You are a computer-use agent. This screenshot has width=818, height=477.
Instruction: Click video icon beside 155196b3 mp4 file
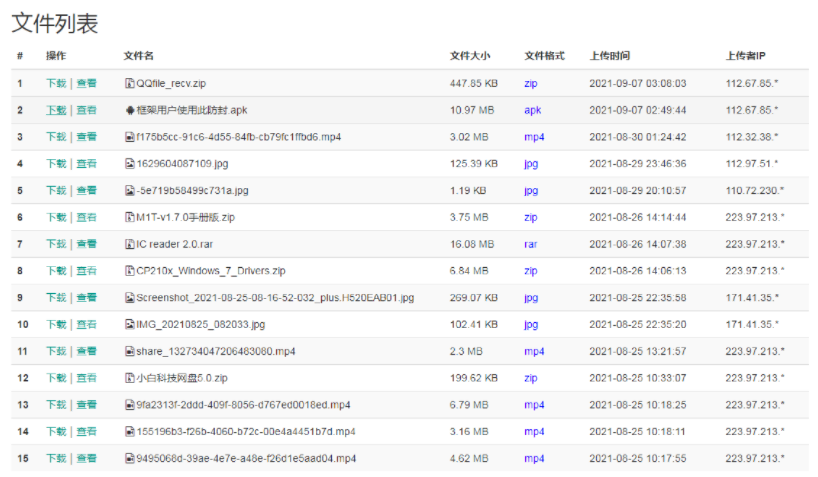click(x=130, y=432)
